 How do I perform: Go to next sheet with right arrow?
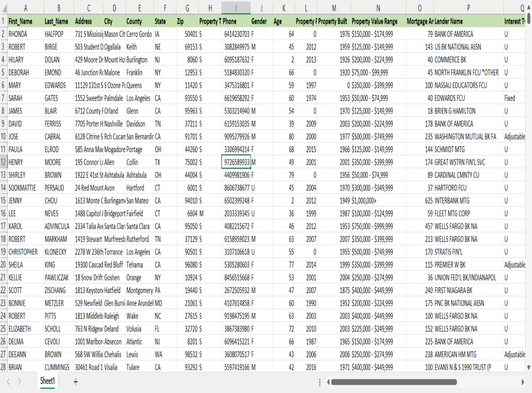point(19,382)
